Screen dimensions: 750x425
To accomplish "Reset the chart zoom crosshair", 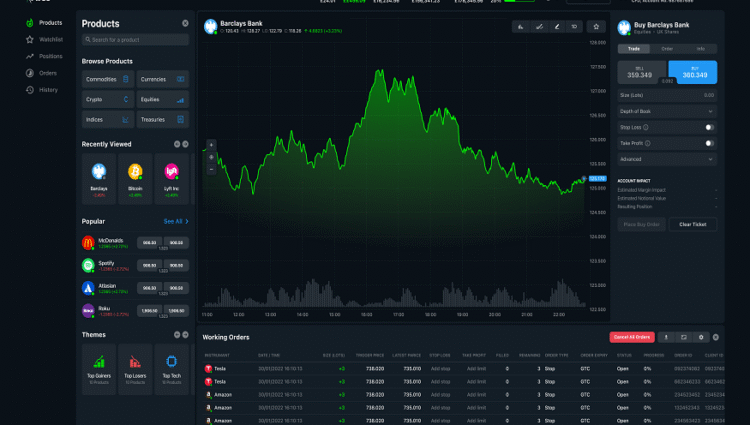I will pos(211,157).
